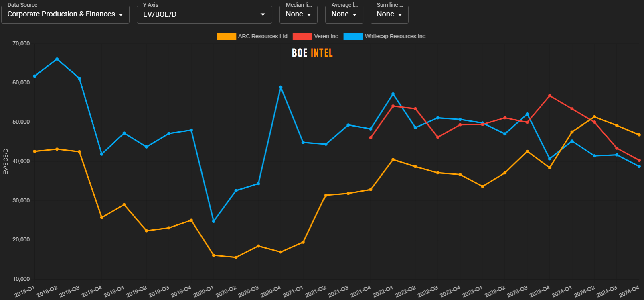Click ARC Resources 2019-Q1 data point
This screenshot has height=300, width=644.
pos(124,205)
